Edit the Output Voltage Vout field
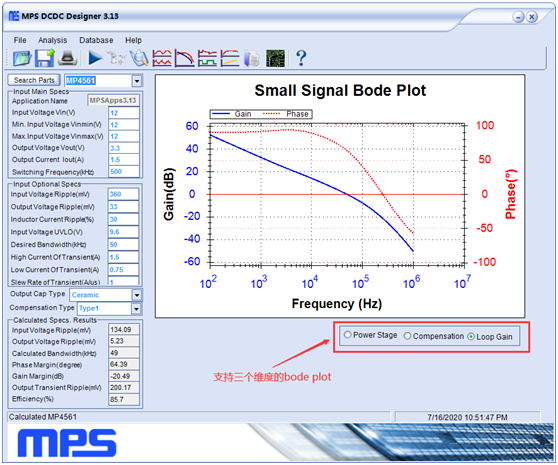Screen dimensions: 558x465 click(124, 148)
